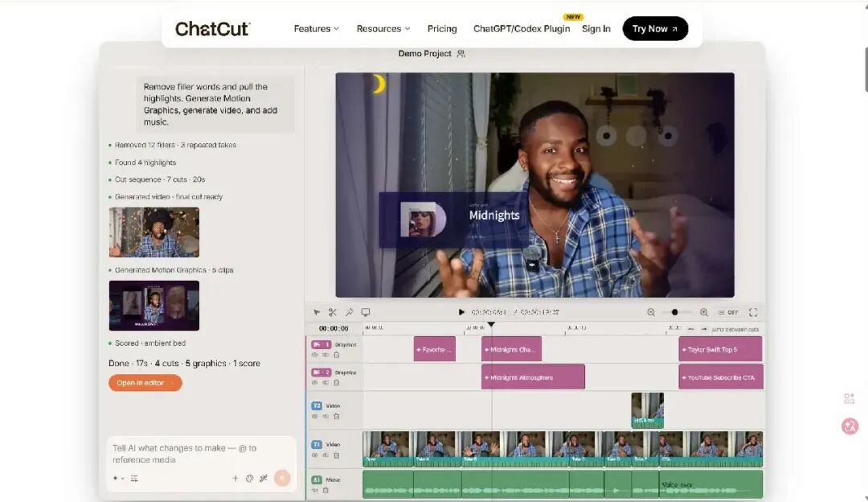Jump to previous cut arrow

click(x=690, y=329)
